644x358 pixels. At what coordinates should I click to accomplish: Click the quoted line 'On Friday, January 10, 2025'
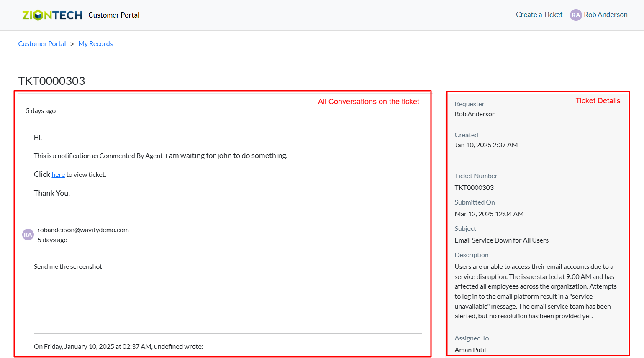(118, 346)
